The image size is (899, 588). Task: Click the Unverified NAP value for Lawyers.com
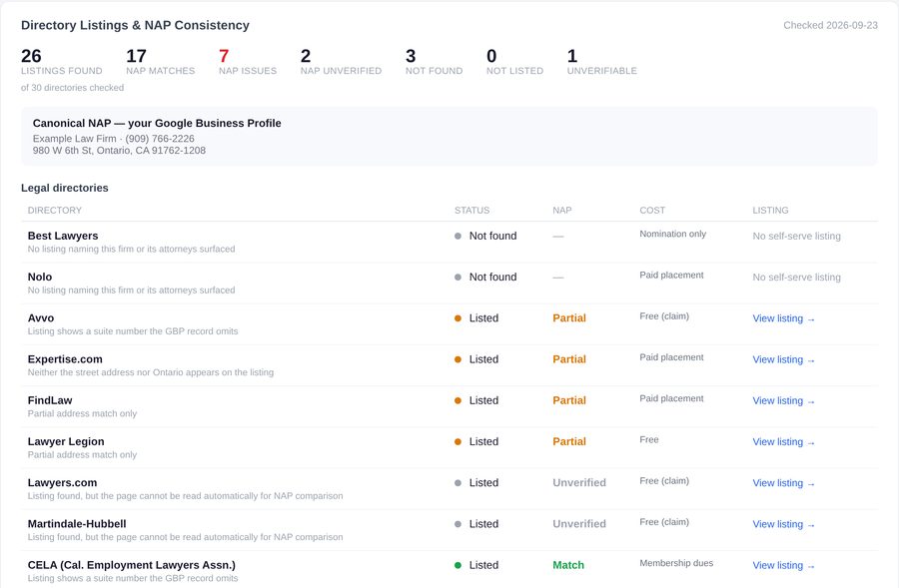(x=579, y=482)
